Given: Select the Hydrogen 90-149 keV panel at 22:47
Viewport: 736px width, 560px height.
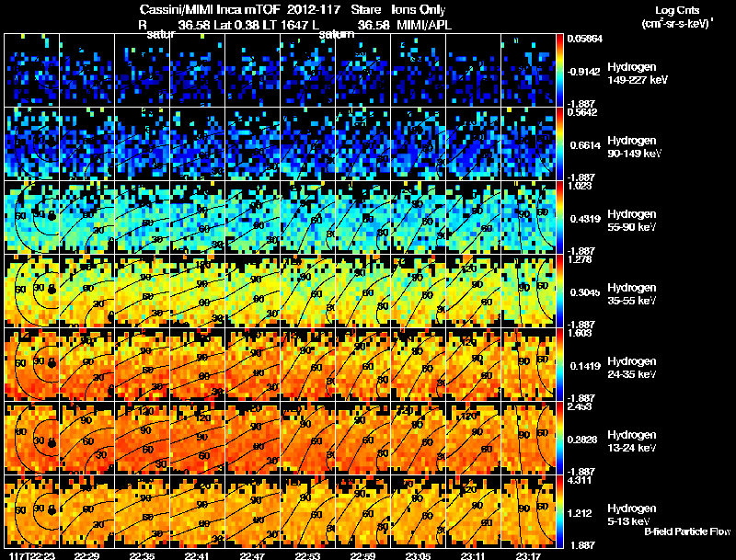Looking at the screenshot, I should pos(252,143).
